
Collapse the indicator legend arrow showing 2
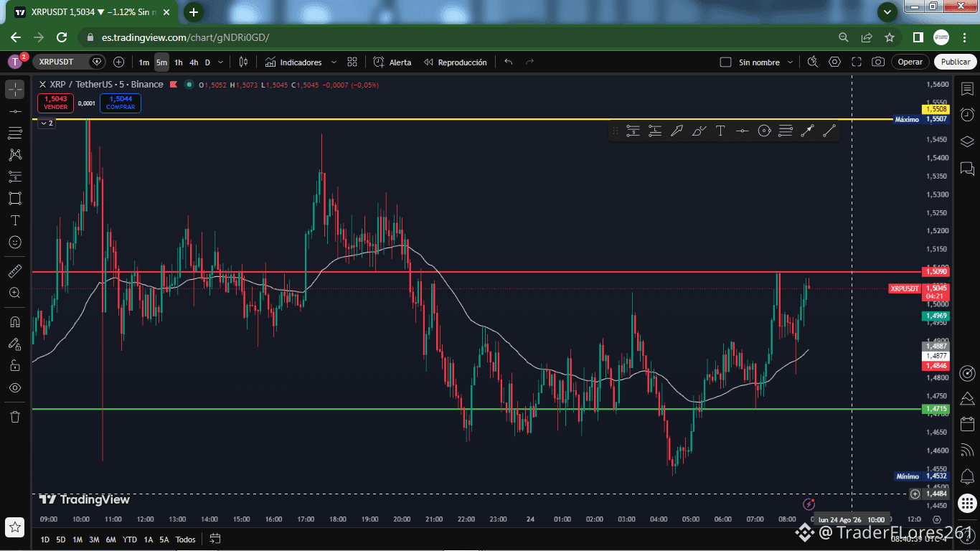click(47, 123)
